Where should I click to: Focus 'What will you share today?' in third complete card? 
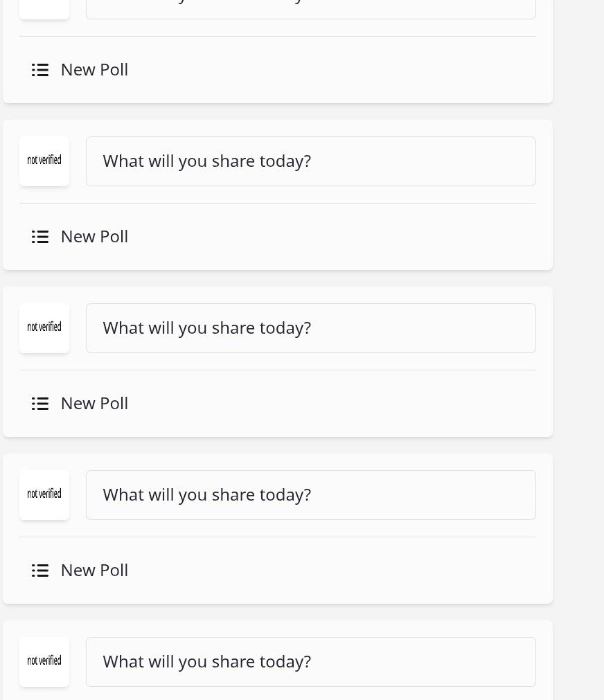[x=311, y=495]
